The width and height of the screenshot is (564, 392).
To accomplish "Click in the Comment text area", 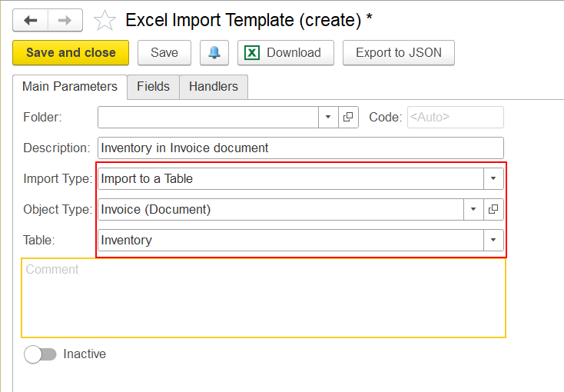I will tap(264, 298).
